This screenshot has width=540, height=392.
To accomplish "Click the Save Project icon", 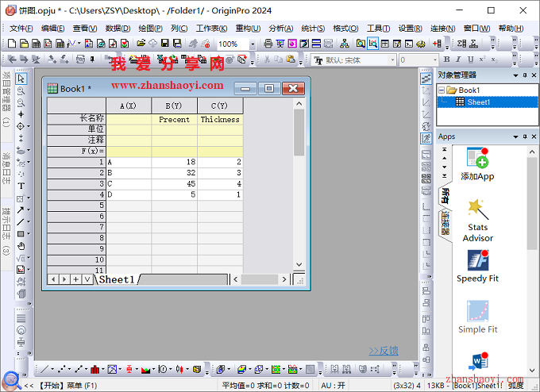I will click(x=165, y=44).
